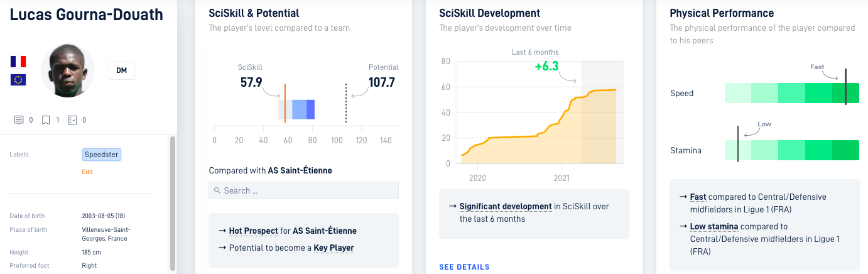
Task: Click the Physical Performance card title
Action: pos(722,13)
